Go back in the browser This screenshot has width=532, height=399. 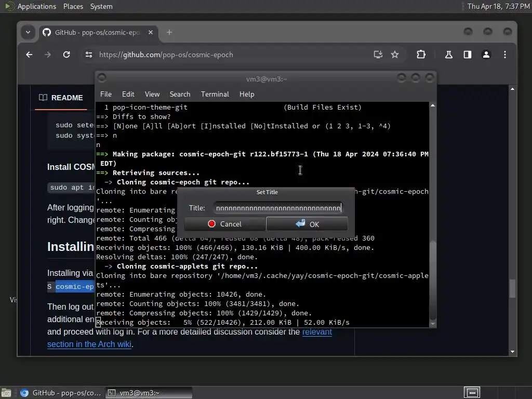point(29,55)
